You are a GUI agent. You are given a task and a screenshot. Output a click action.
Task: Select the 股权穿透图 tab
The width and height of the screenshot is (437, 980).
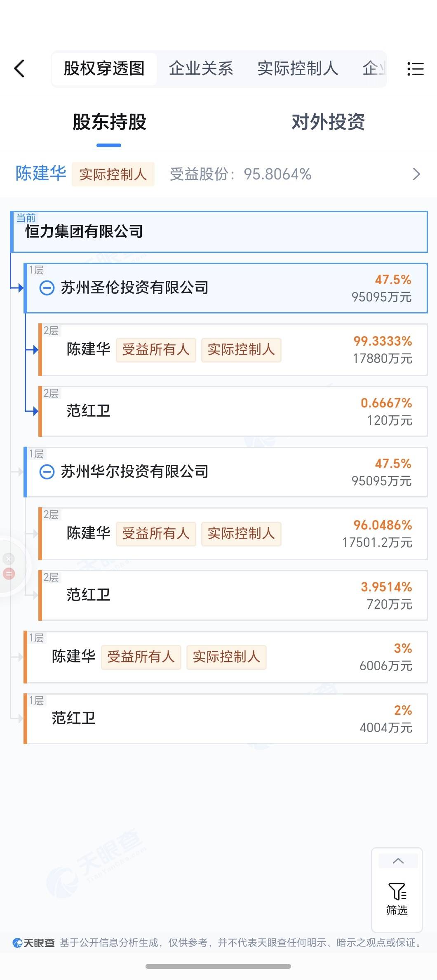[104, 68]
